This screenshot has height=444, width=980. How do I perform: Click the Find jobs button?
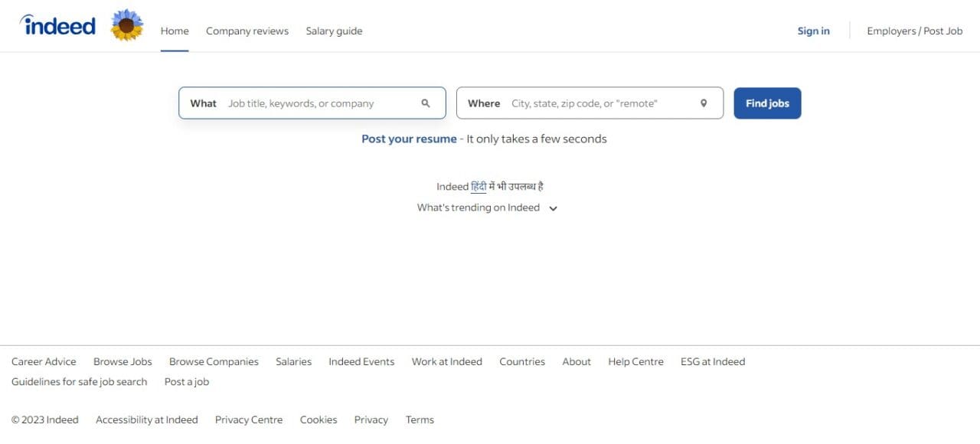point(767,103)
